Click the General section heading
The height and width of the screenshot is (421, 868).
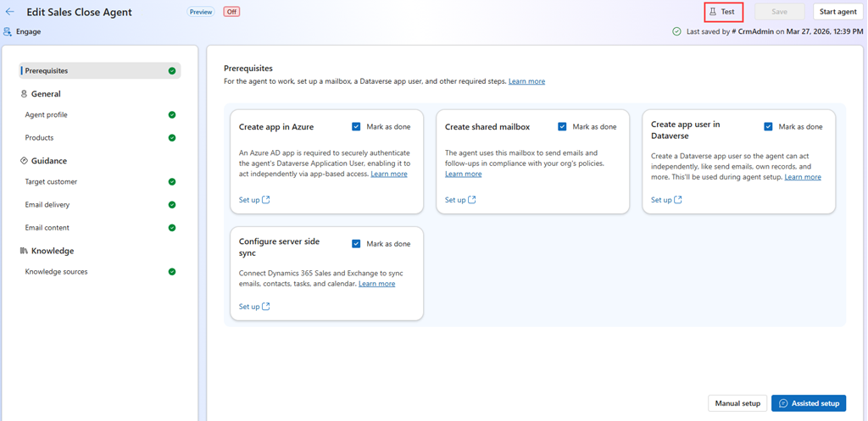pyautogui.click(x=46, y=94)
